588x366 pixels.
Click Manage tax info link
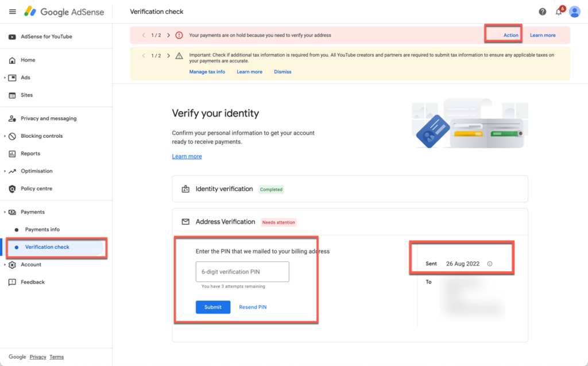(x=207, y=72)
